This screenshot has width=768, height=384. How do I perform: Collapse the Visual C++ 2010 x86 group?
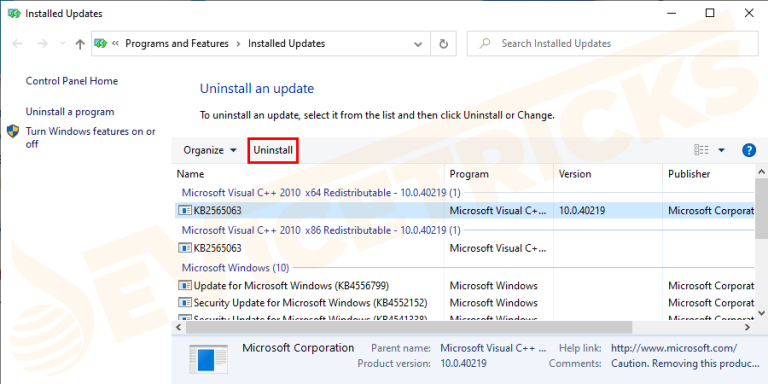pyautogui.click(x=321, y=230)
